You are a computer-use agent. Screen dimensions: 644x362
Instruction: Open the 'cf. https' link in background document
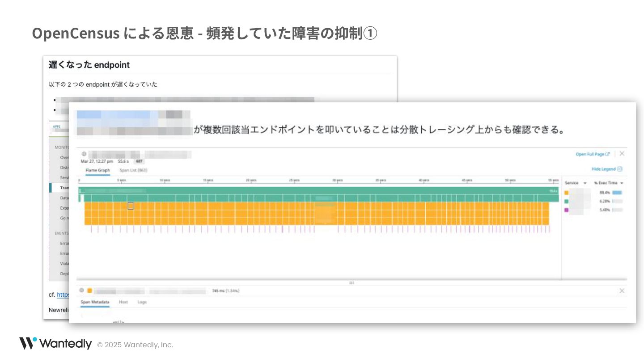[x=63, y=295]
